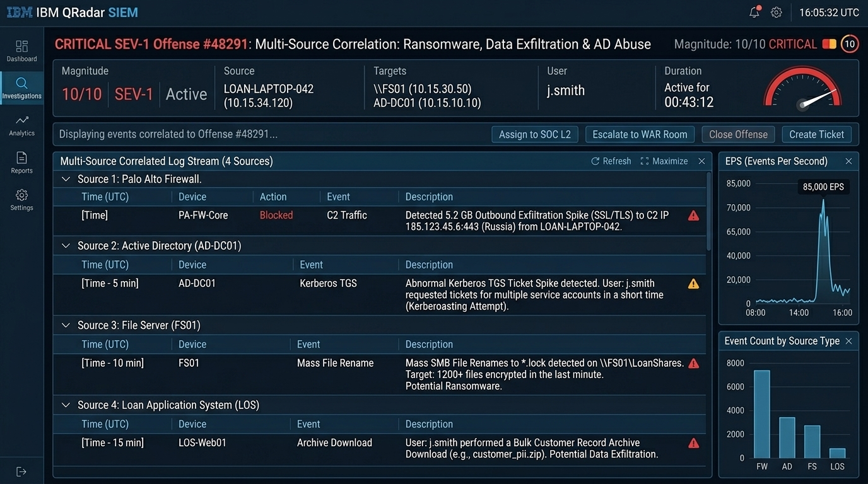Open Reports from the sidebar
The height and width of the screenshot is (484, 868).
coord(21,163)
